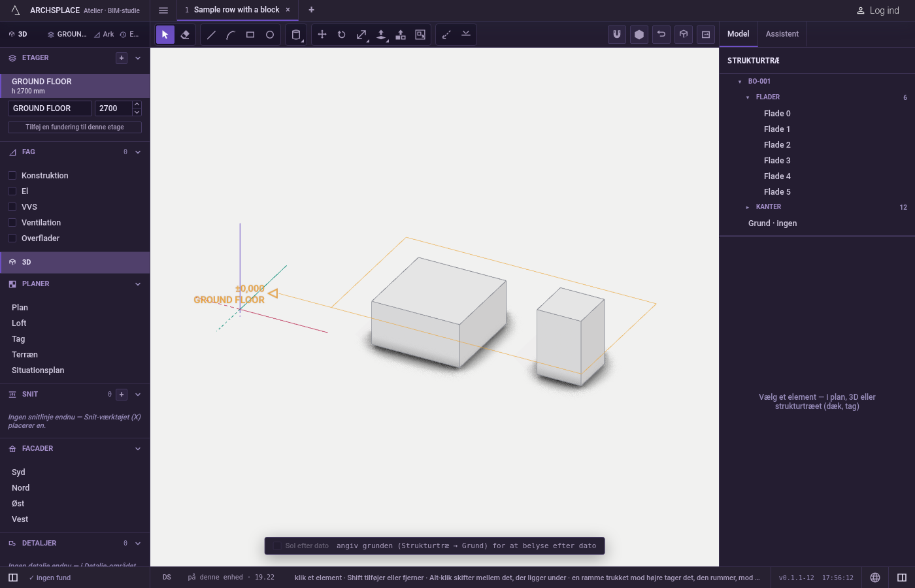915x588 pixels.
Task: Click Log ind
Action: tap(878, 10)
